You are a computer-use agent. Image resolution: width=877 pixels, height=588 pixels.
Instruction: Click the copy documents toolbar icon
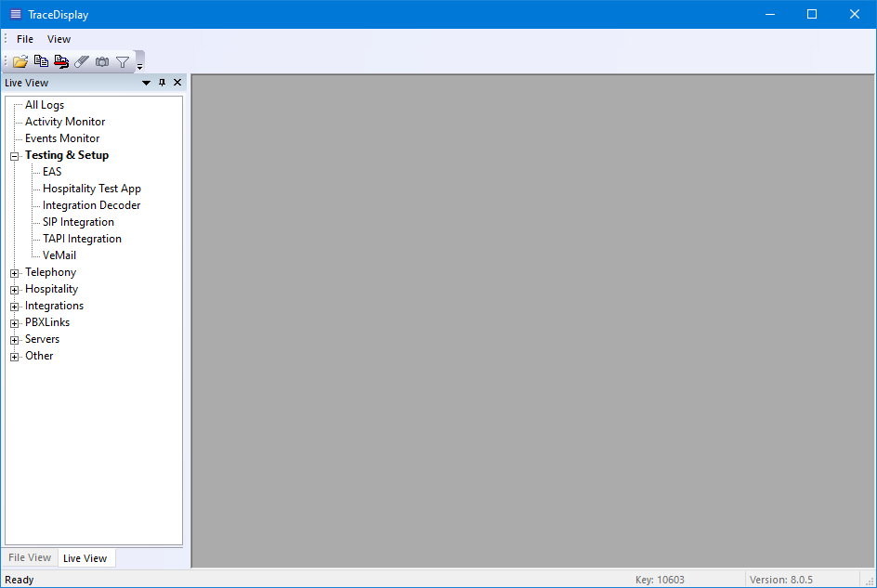pyautogui.click(x=41, y=61)
